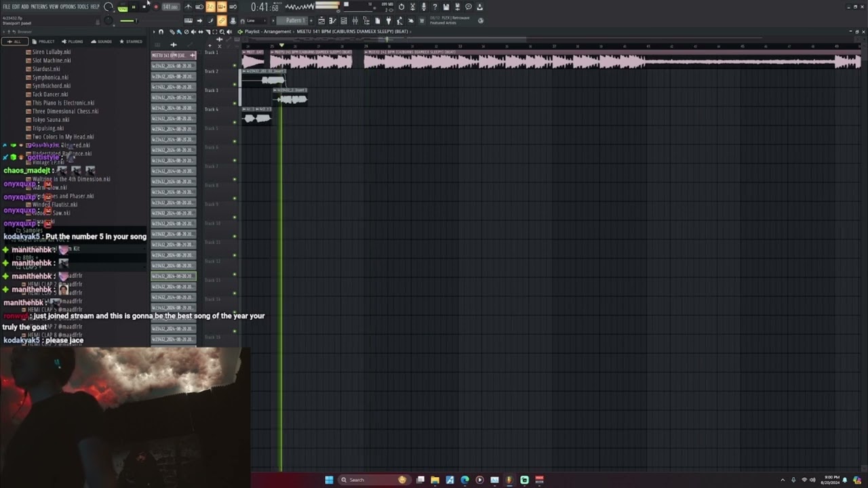The width and height of the screenshot is (868, 488).
Task: Open the Piano roll view icon
Action: (332, 20)
